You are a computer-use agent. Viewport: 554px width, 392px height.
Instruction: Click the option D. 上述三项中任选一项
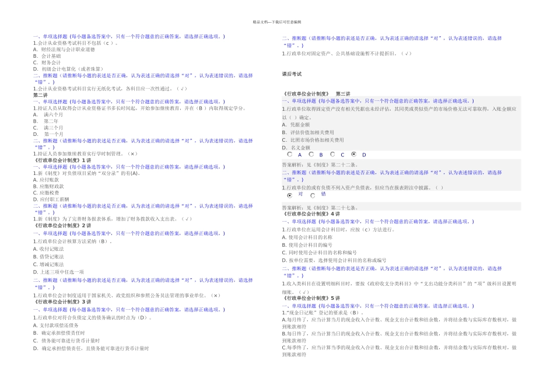click(58, 272)
